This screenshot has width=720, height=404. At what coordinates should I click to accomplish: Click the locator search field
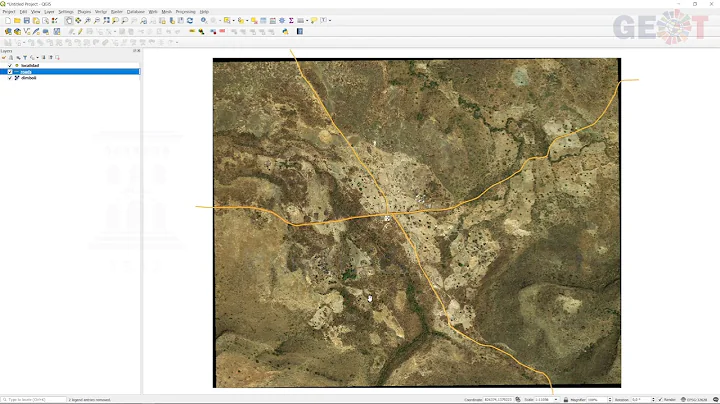coord(34,399)
